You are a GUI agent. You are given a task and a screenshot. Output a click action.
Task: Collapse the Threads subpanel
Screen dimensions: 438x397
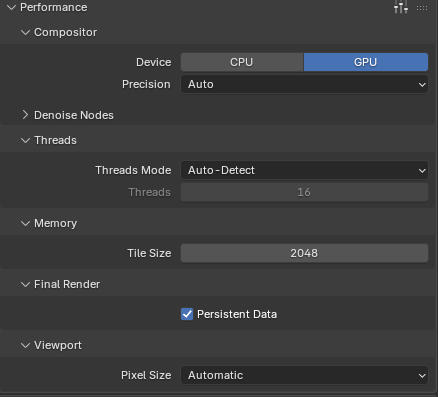pos(25,140)
